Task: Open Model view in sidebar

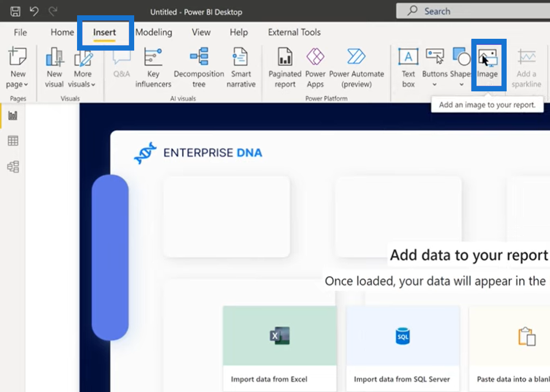Action: click(13, 167)
